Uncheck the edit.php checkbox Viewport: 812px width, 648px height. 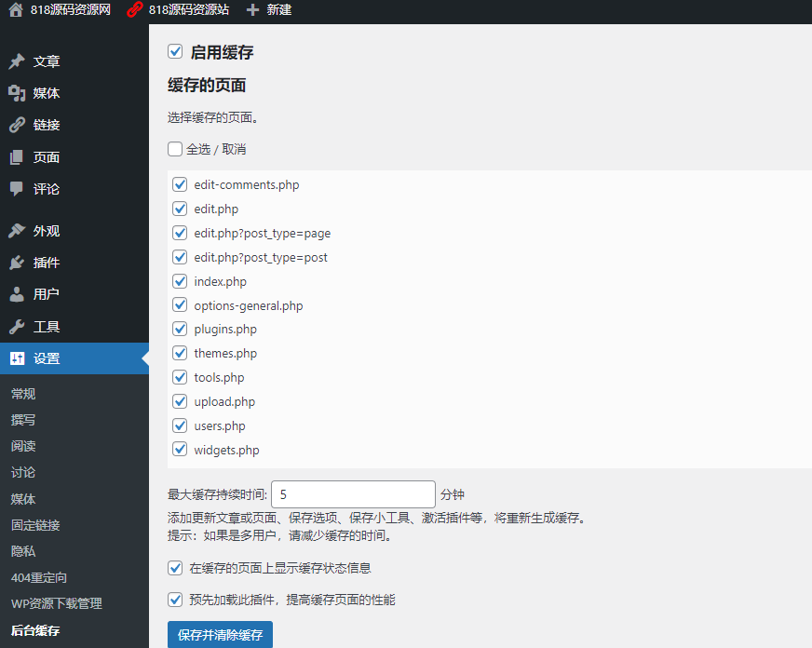click(x=180, y=209)
